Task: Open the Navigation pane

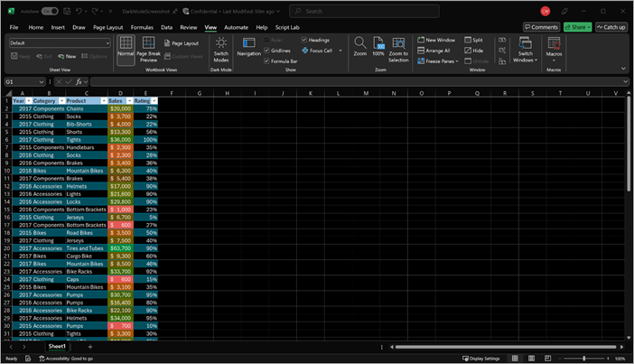Action: tap(248, 47)
